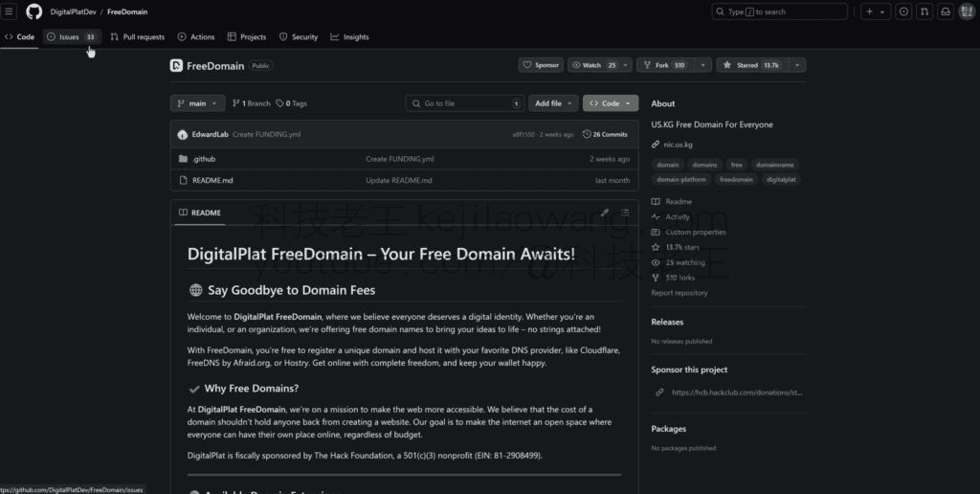The image size is (980, 494).
Task: Open the 510 forks link
Action: click(679, 278)
